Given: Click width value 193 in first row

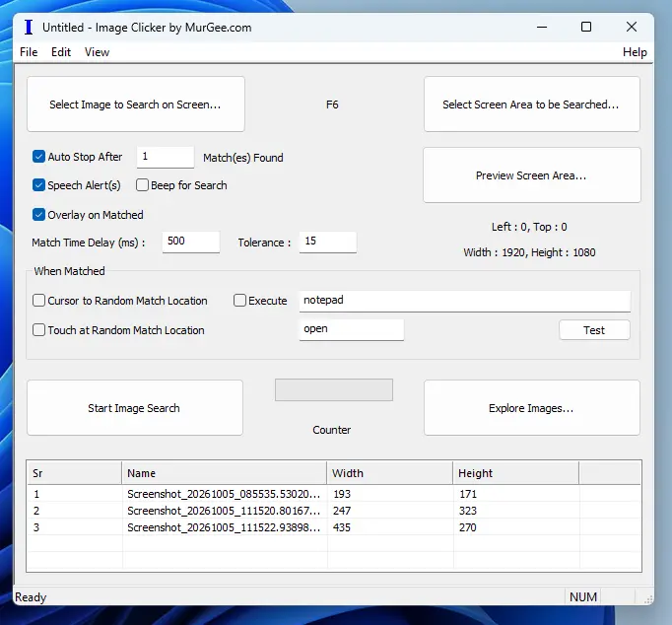Looking at the screenshot, I should click(342, 494).
